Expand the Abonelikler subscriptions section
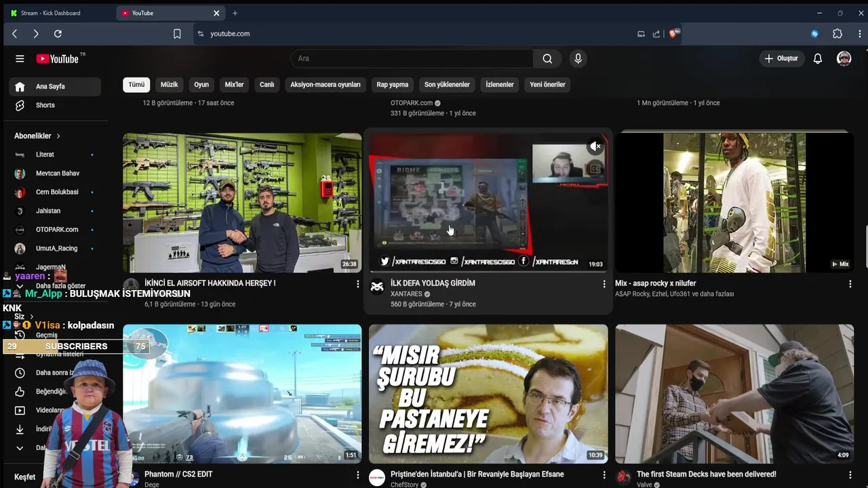Image resolution: width=868 pixels, height=488 pixels. pyautogui.click(x=37, y=136)
